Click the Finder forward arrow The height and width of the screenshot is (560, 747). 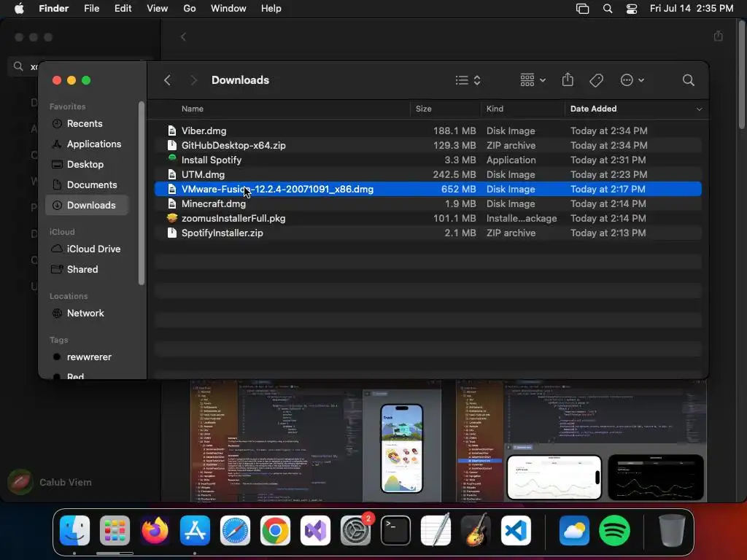pyautogui.click(x=193, y=80)
